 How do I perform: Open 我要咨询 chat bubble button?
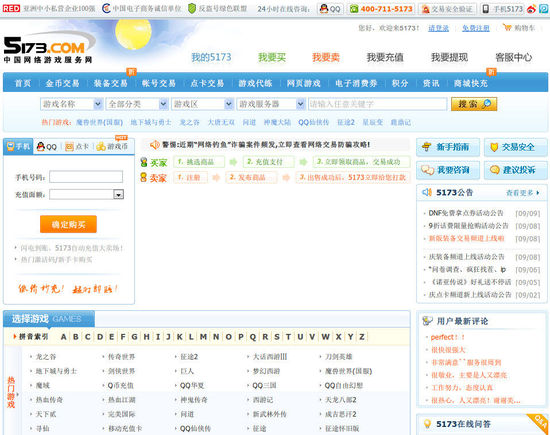[448, 170]
